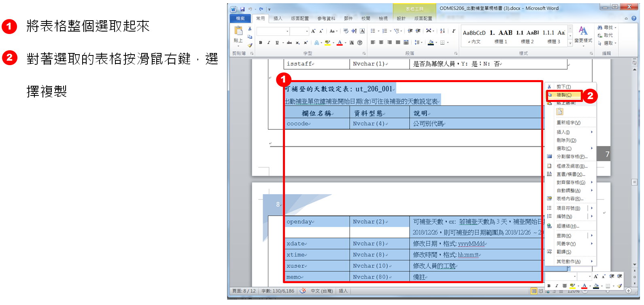Open the font size dropdown
644x305 pixels.
(x=307, y=31)
